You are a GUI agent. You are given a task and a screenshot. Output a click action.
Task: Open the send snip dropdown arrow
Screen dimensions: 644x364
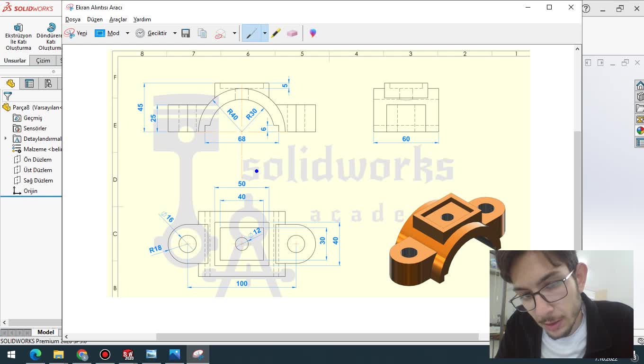tap(234, 33)
